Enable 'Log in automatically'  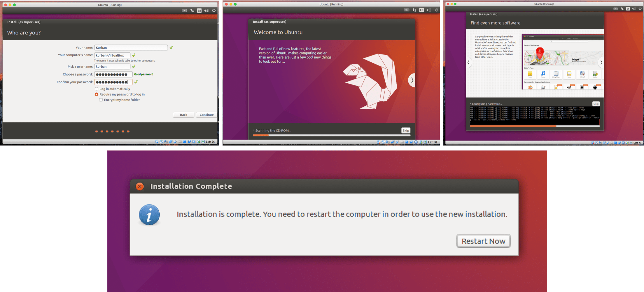pos(97,89)
